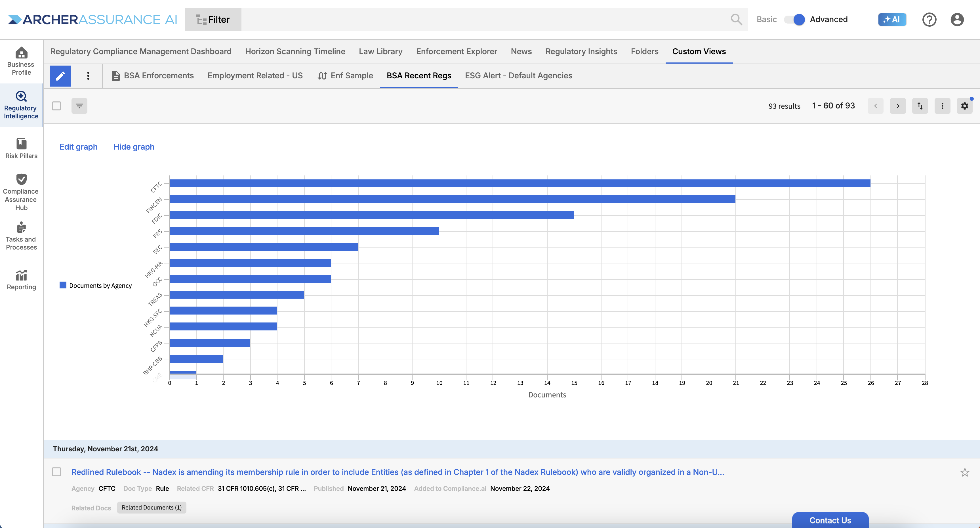Viewport: 980px width, 528px height.
Task: Open the AI assistant button
Action: (x=892, y=19)
